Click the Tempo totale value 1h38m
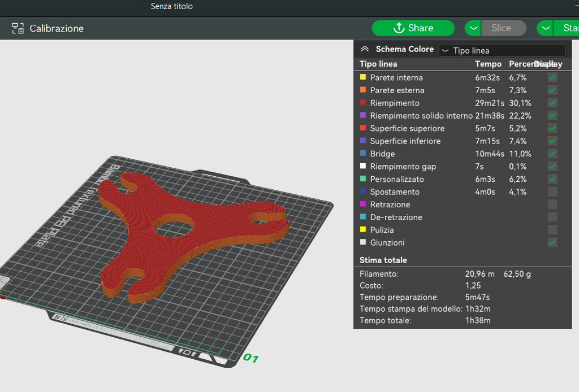 coord(478,320)
